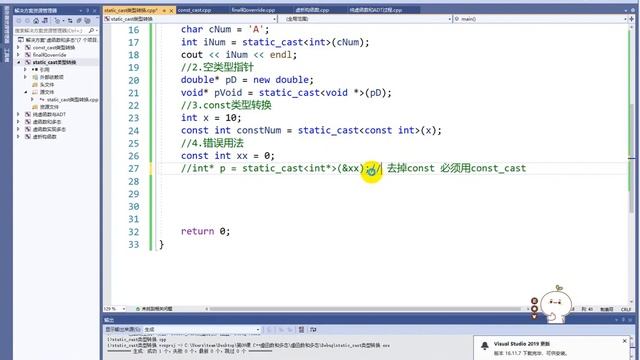Pin the static_cast .cpp tab
Screen dimensions: 640x360
coord(164,11)
